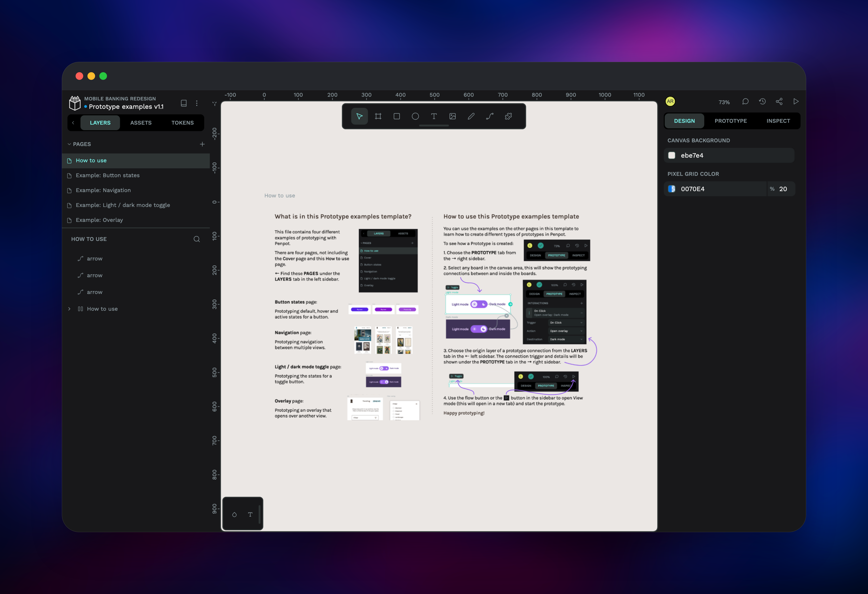This screenshot has height=594, width=868.
Task: Expand the How to use board layer
Action: pos(69,309)
